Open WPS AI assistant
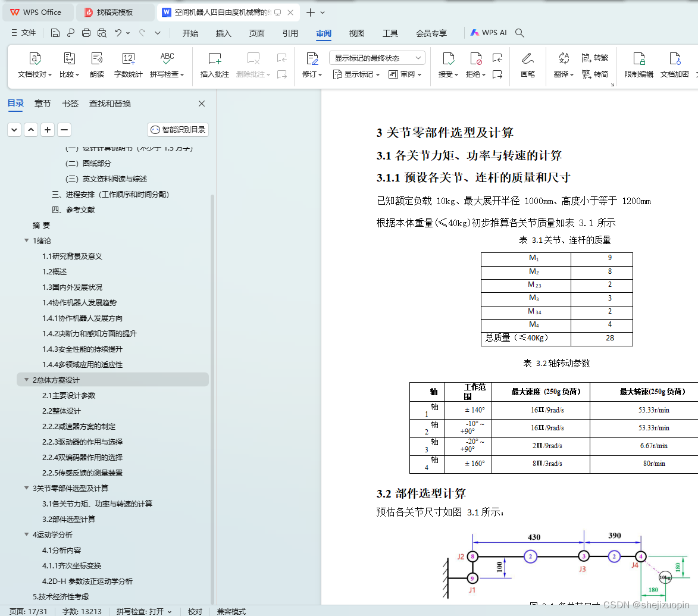This screenshot has height=616, width=698. (489, 33)
